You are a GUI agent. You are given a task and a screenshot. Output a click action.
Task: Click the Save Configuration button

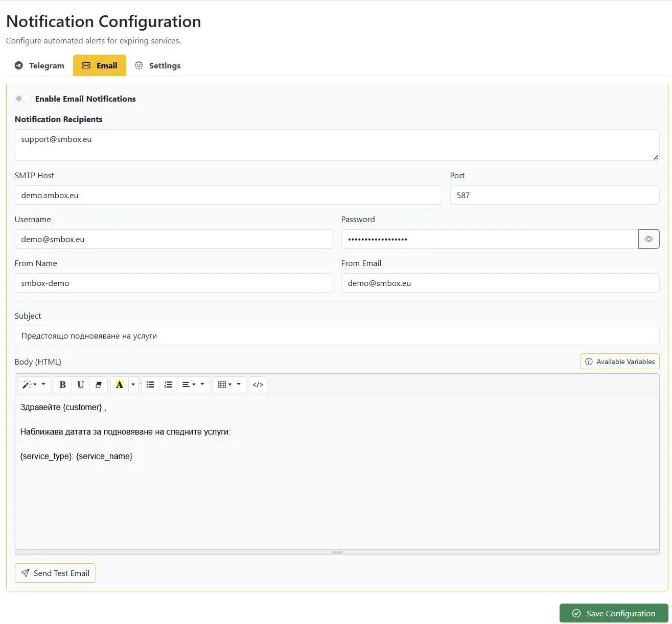coord(614,613)
